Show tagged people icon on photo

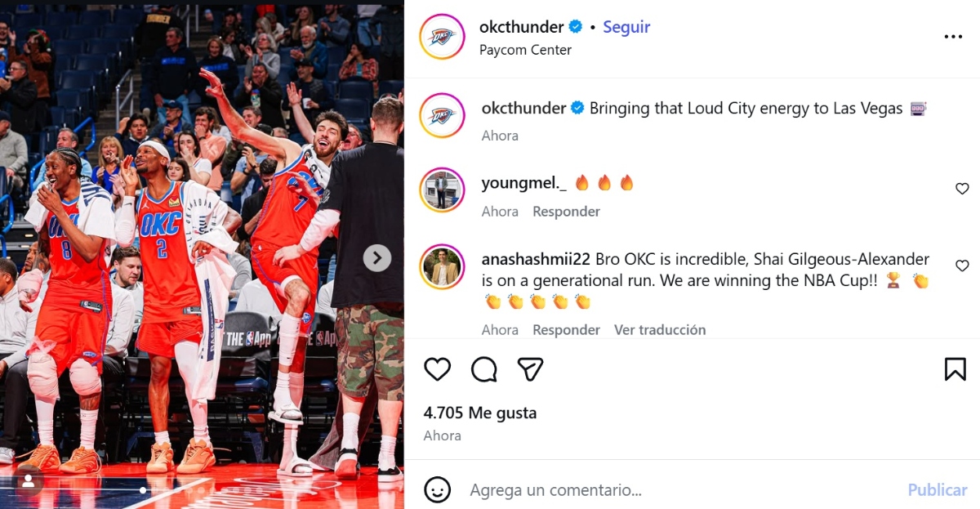pos(29,481)
